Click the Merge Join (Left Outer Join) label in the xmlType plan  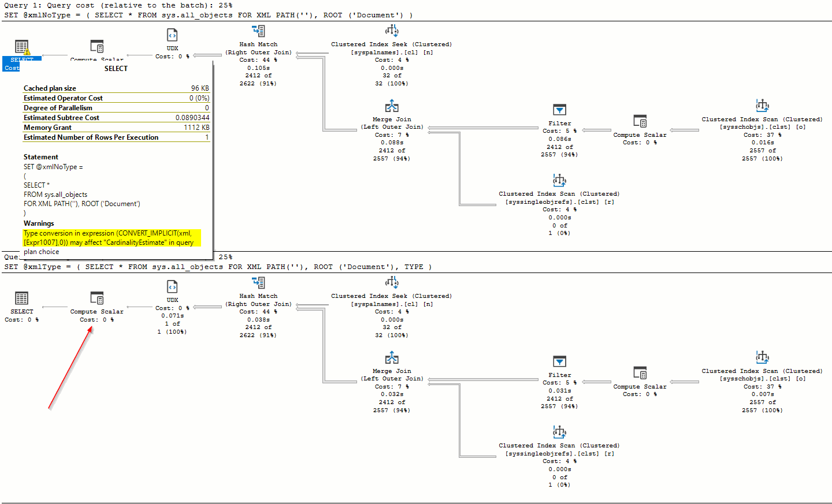pyautogui.click(x=392, y=375)
